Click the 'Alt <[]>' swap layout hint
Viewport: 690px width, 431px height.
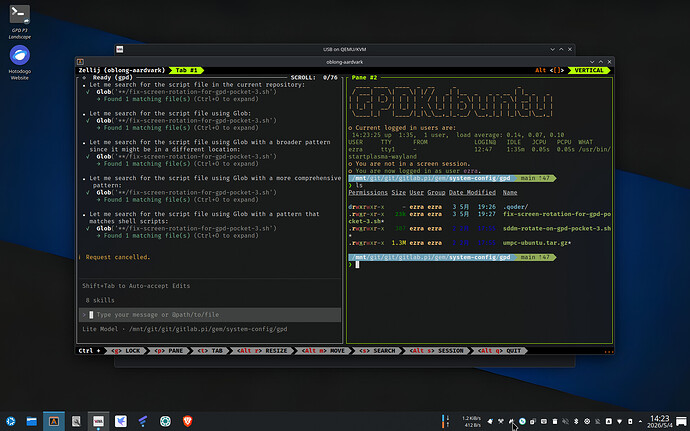coord(550,70)
